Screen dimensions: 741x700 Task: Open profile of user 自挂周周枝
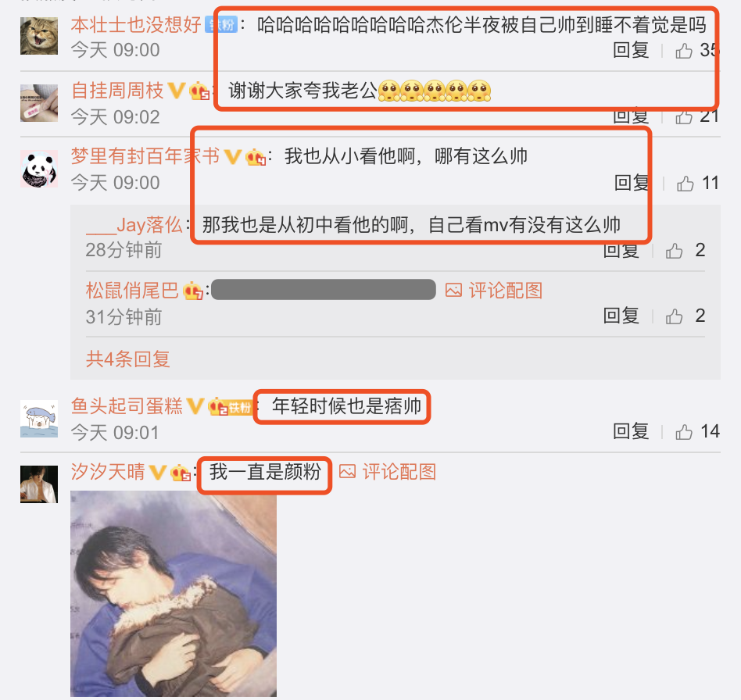117,90
